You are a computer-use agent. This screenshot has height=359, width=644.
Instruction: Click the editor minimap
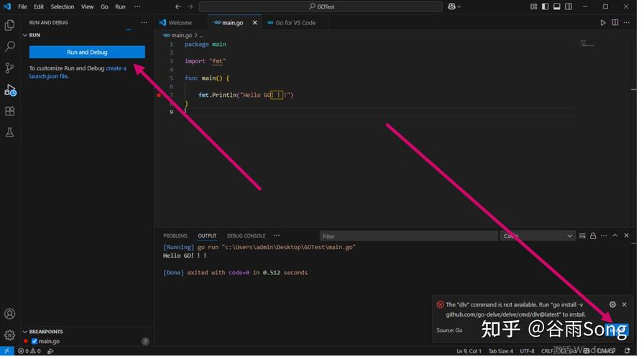pos(587,43)
